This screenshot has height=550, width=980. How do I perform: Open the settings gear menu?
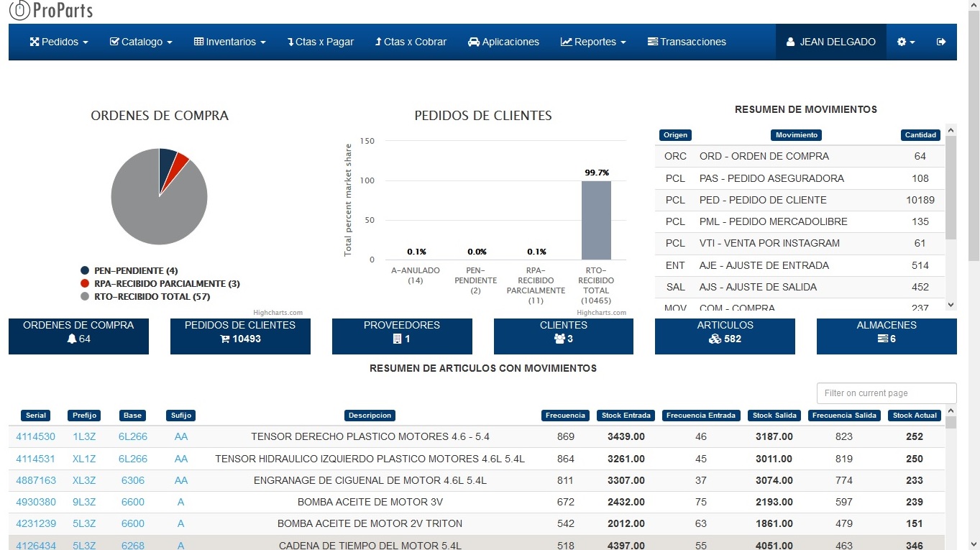click(906, 42)
